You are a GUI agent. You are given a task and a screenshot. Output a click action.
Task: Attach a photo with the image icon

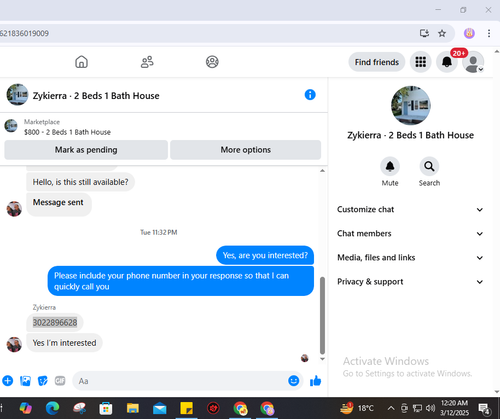(25, 381)
